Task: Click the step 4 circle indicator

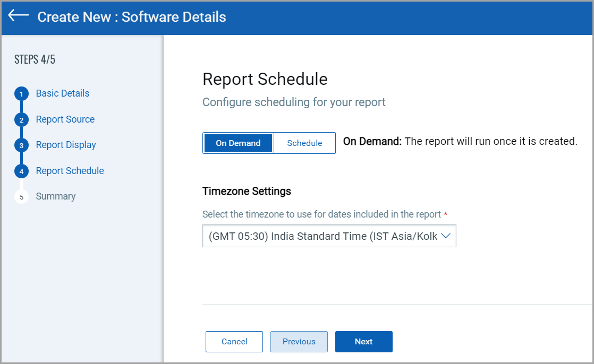Action: point(21,171)
